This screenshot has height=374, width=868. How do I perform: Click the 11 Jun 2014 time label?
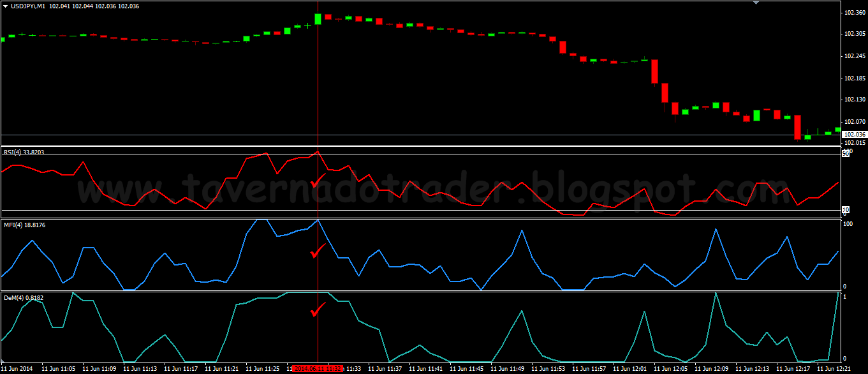[x=16, y=369]
